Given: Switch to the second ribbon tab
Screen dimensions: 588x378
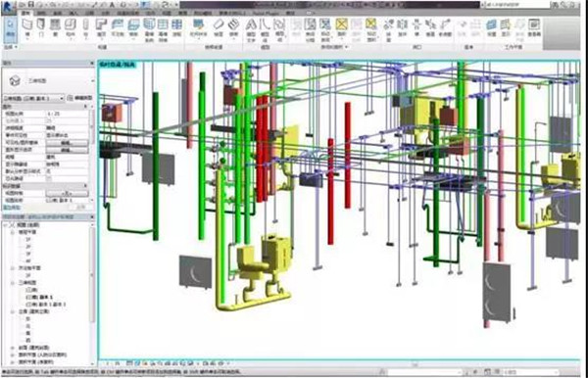Looking at the screenshot, I should pyautogui.click(x=41, y=13).
